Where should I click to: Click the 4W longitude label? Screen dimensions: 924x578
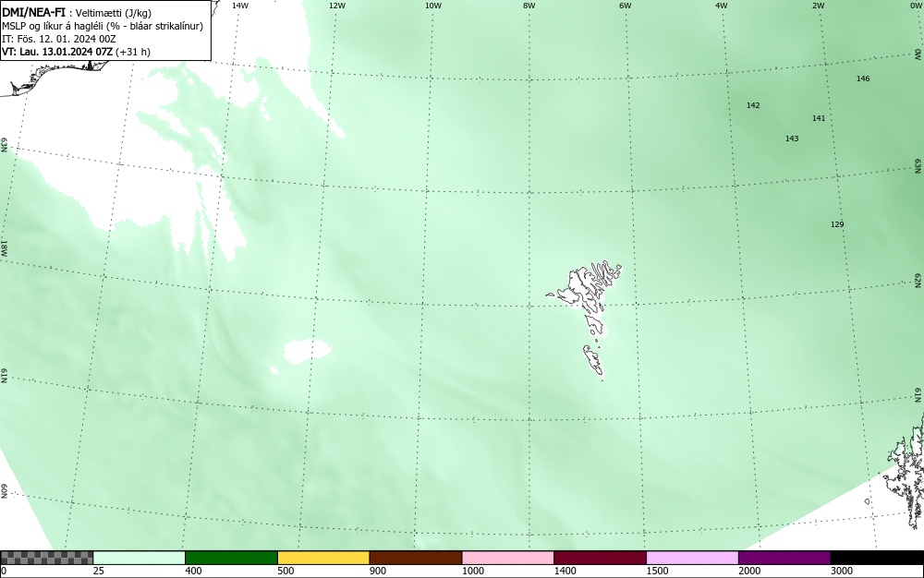tap(722, 6)
